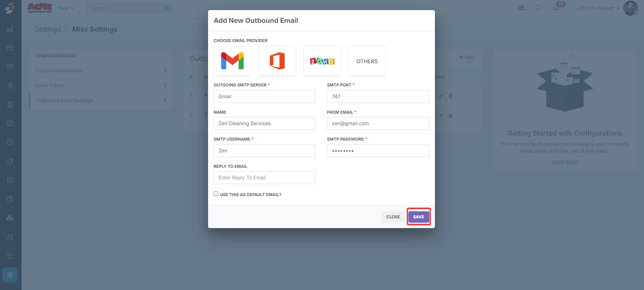Open the New dropdown menu
This screenshot has height=290, width=644.
click(66, 8)
